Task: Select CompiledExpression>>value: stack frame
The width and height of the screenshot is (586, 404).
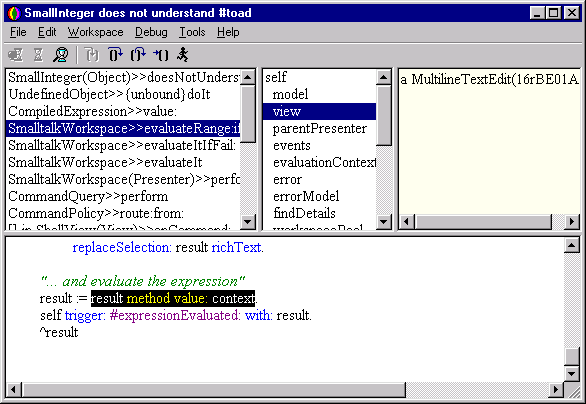Action: tap(123, 111)
